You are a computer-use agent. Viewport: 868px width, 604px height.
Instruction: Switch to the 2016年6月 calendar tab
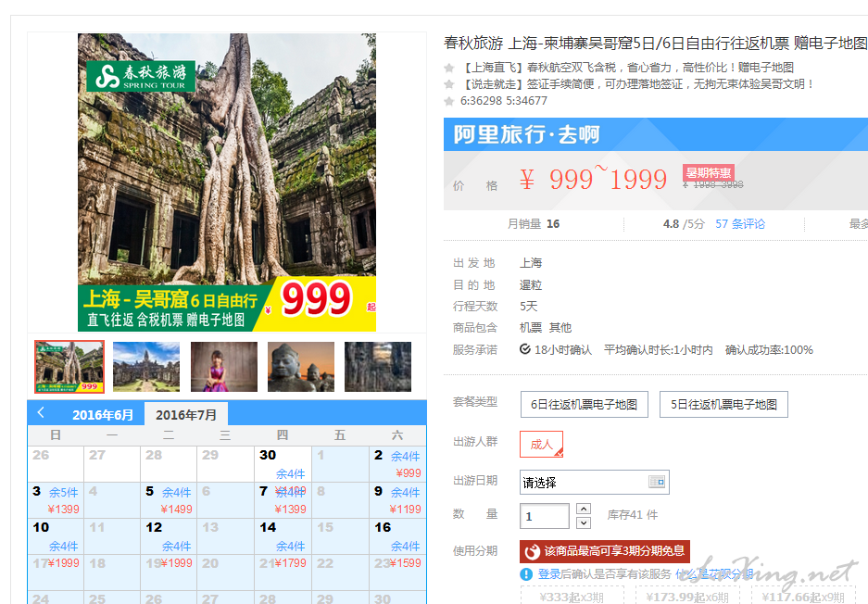point(103,415)
